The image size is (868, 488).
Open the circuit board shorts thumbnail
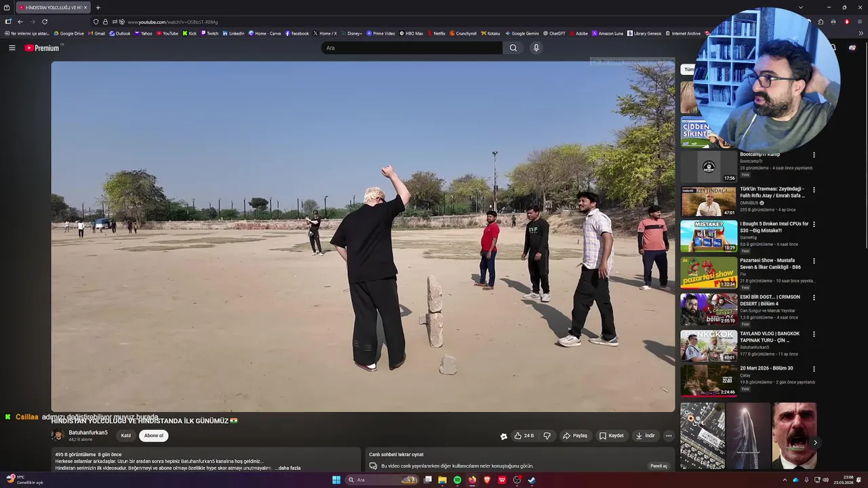click(703, 436)
